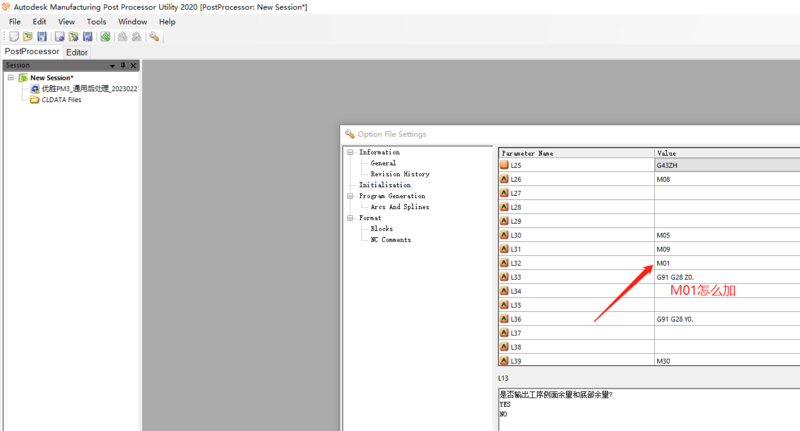Collapse the Format tree section

pos(350,218)
